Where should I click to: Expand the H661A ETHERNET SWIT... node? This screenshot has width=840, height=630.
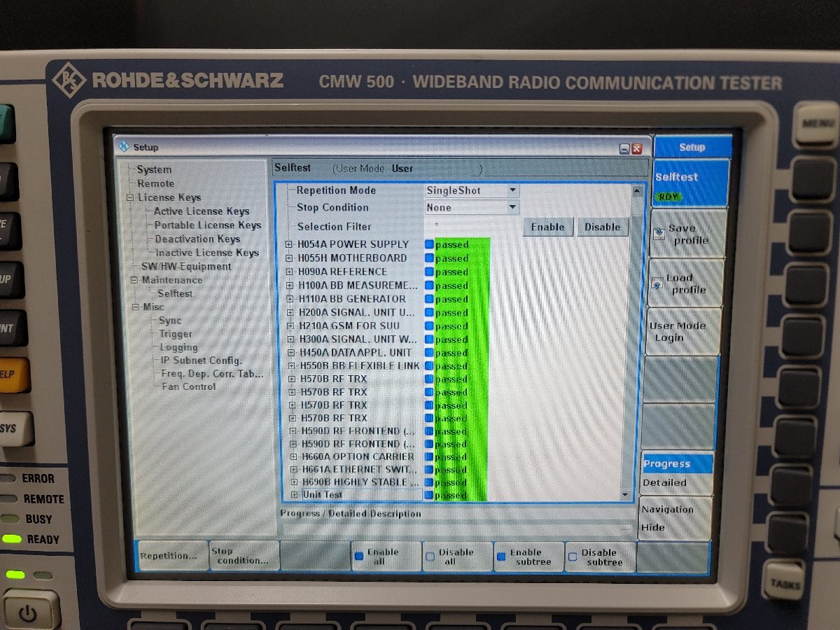pyautogui.click(x=294, y=470)
